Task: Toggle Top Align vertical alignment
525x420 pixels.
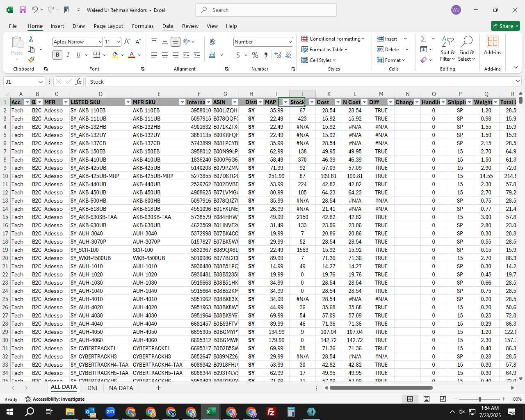Action: (154, 42)
